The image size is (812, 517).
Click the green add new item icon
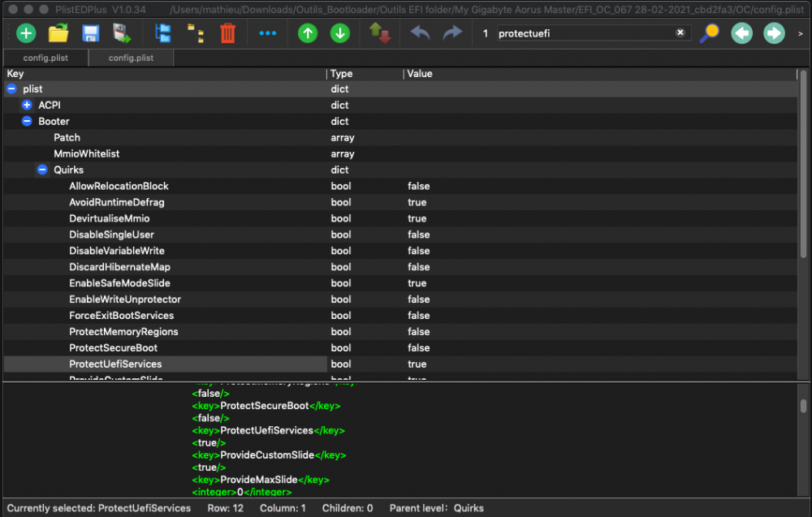(x=26, y=33)
